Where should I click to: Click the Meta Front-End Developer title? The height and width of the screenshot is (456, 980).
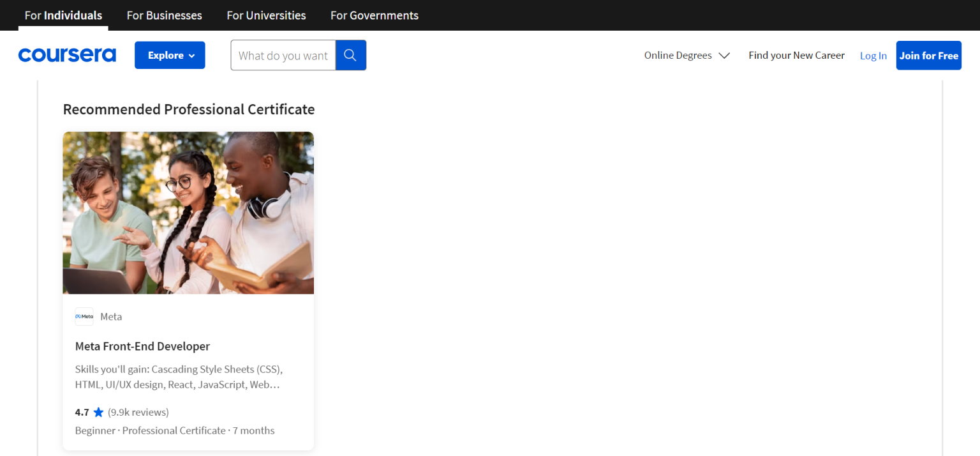pos(142,346)
